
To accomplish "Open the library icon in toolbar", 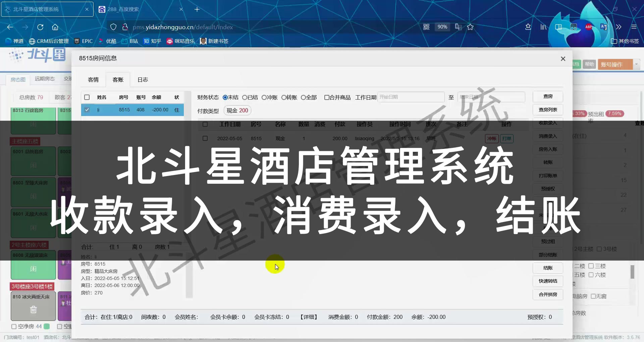I will 543,27.
